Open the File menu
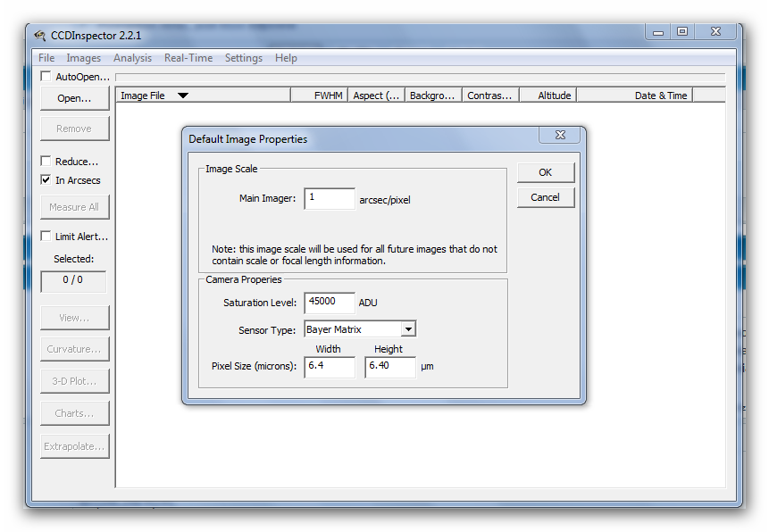This screenshot has width=769, height=532. click(x=46, y=58)
